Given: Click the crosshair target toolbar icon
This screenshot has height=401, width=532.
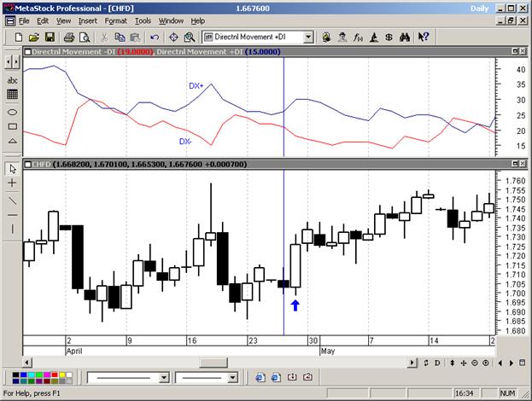Looking at the screenshot, I should click(173, 37).
